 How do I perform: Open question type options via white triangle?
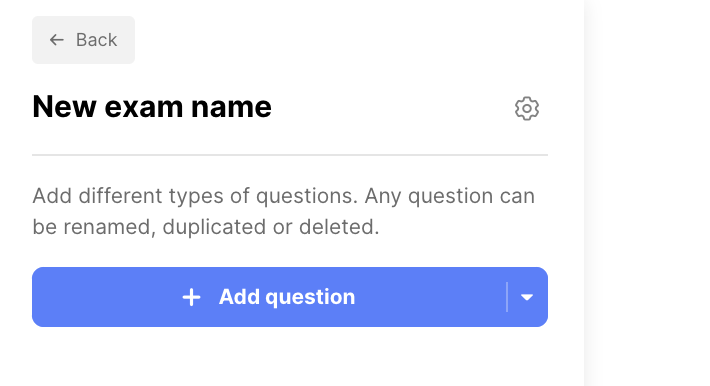click(527, 298)
